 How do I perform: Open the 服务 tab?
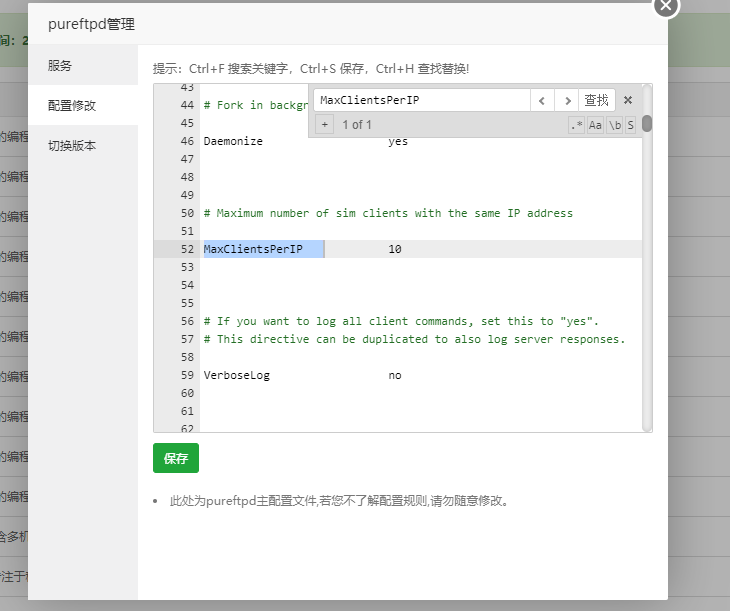coord(83,65)
